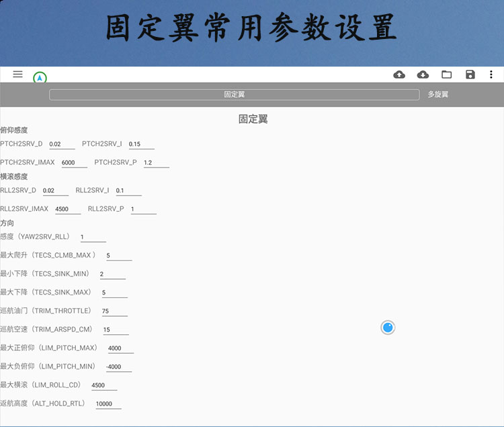This screenshot has width=504, height=427.
Task: Click the green navigation arrow logo icon
Action: click(x=40, y=78)
